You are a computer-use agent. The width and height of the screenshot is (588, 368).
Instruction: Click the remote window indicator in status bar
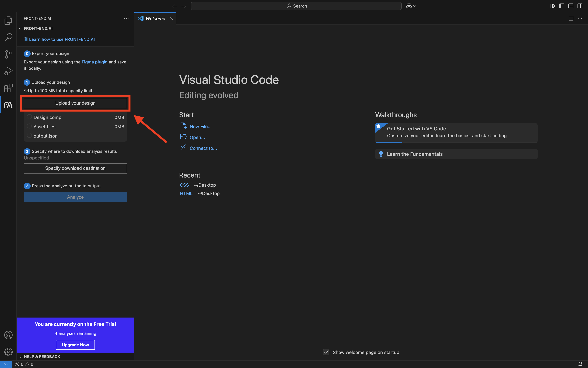(x=6, y=364)
